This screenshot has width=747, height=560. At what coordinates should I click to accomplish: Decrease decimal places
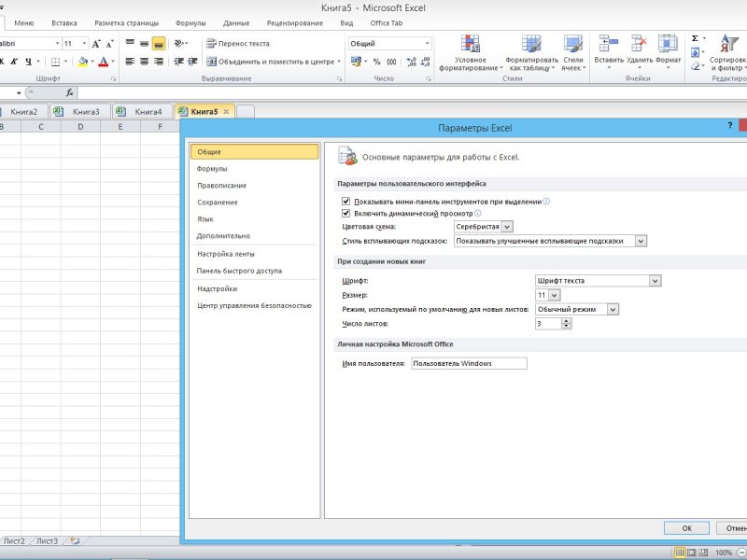[x=426, y=62]
